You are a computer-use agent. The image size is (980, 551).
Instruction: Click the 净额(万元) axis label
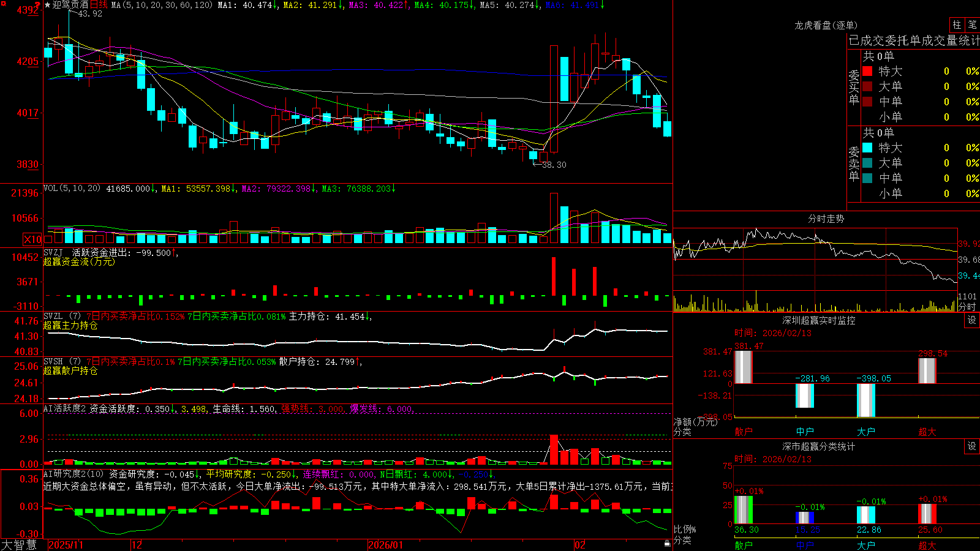pos(695,422)
